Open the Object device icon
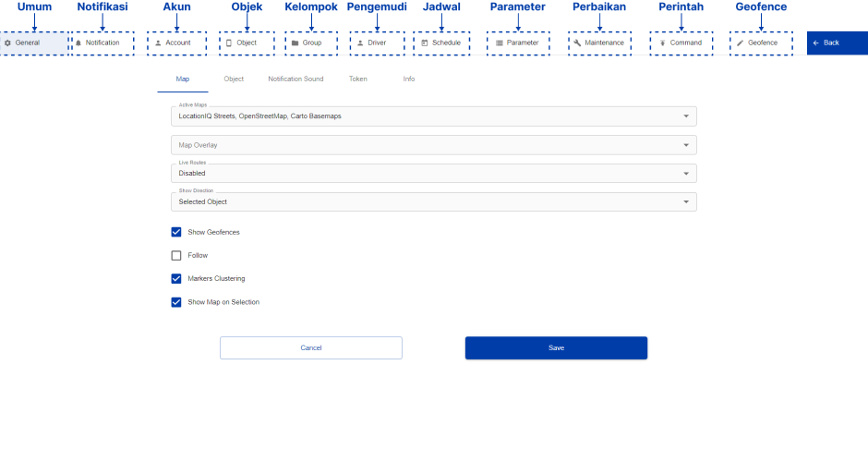Screen dimensions: 868x450 point(229,43)
